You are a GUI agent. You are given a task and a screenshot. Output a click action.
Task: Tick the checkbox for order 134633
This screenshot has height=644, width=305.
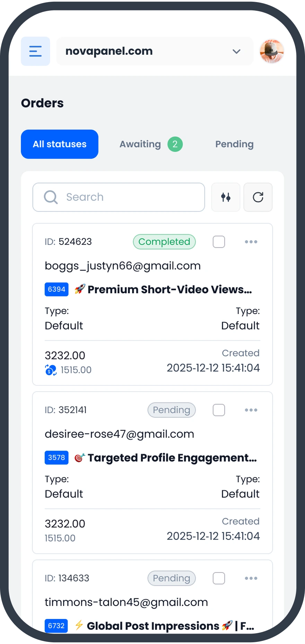[x=219, y=578]
